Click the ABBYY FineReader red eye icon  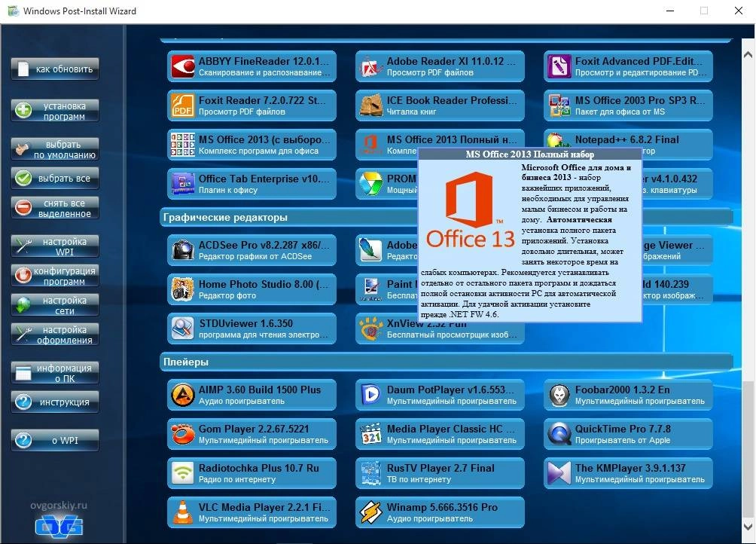coord(182,67)
